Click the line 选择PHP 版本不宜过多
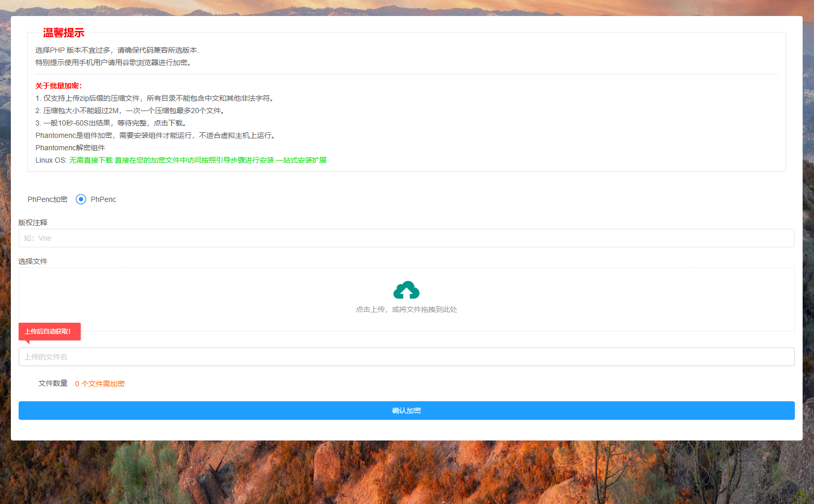The image size is (814, 504). 117,50
